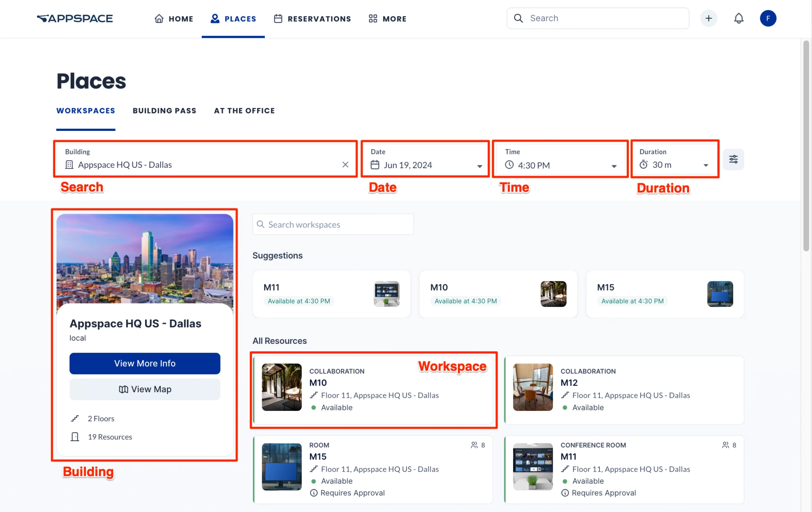This screenshot has width=812, height=512.
Task: Open the More menu
Action: [387, 19]
